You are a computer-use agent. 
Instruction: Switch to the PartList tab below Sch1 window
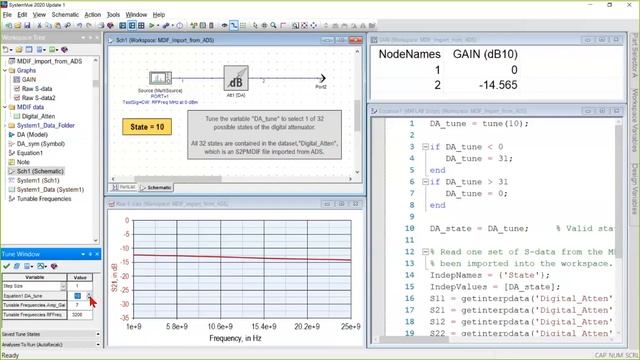[x=124, y=187]
